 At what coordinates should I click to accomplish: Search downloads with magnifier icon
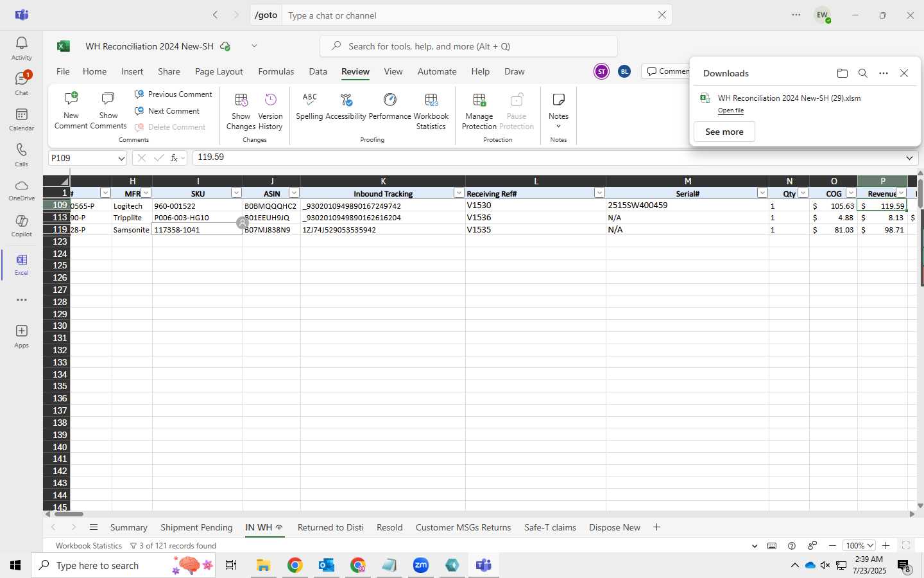click(863, 73)
